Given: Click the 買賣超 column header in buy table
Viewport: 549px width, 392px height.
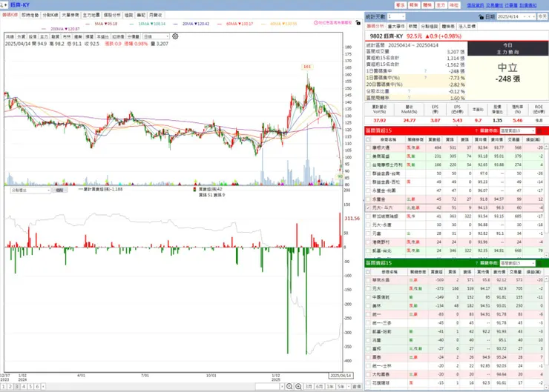Looking at the screenshot, I should [x=435, y=139].
